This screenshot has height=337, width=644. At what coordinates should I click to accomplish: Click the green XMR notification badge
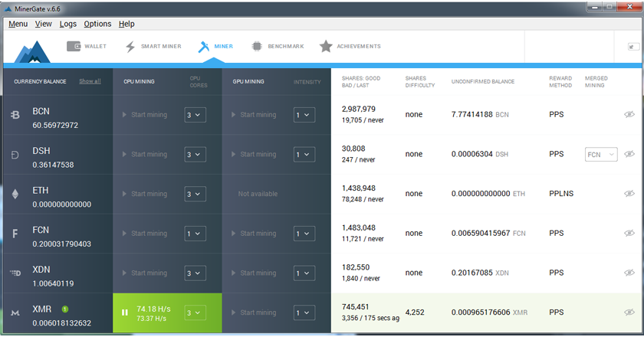65,309
